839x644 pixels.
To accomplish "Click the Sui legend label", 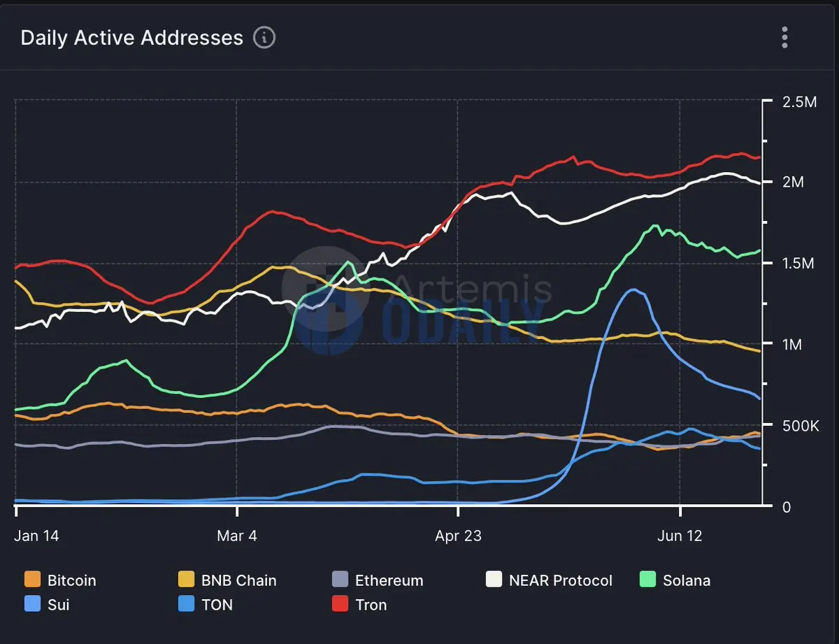I will (59, 605).
